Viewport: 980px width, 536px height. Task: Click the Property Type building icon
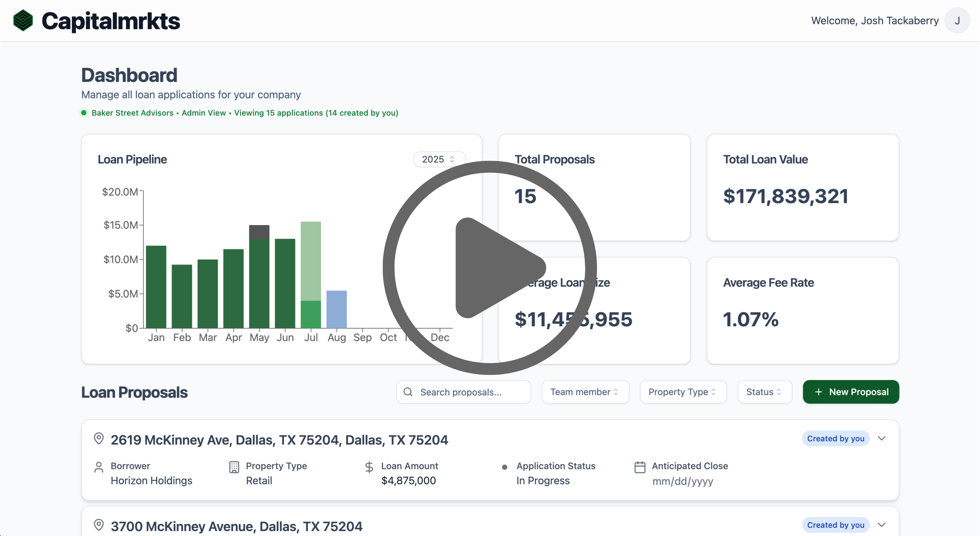234,467
